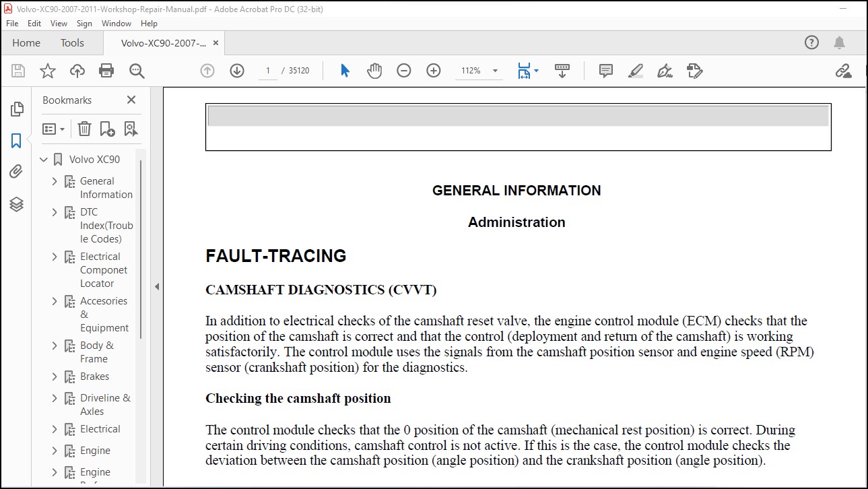Add a new bookmark
Image resolution: width=868 pixels, height=489 pixels.
pos(107,129)
